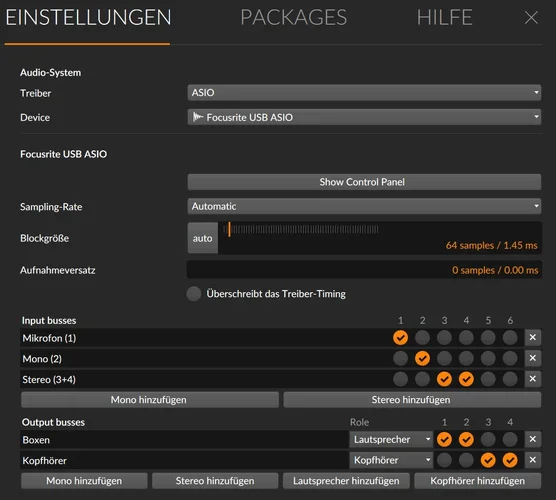Change Kopfhörer role dropdown
The height and width of the screenshot is (500, 556).
391,460
